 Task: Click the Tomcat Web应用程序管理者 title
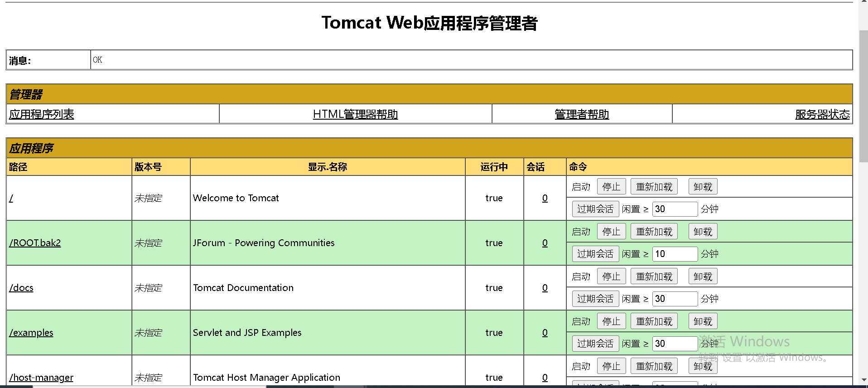coord(429,23)
